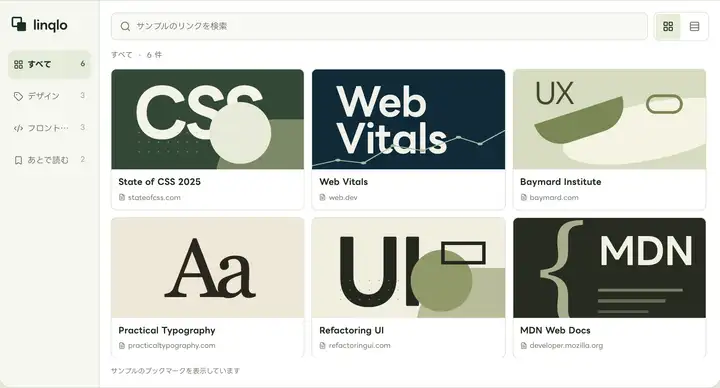Click the linqlo brand name
Screen dimensions: 720x388
pos(50,25)
